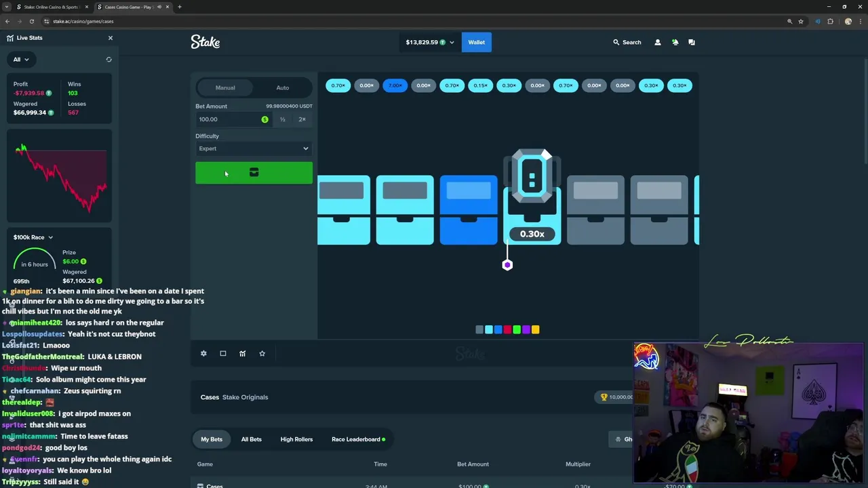Switch to Auto betting mode
This screenshot has width=868, height=488.
point(283,87)
